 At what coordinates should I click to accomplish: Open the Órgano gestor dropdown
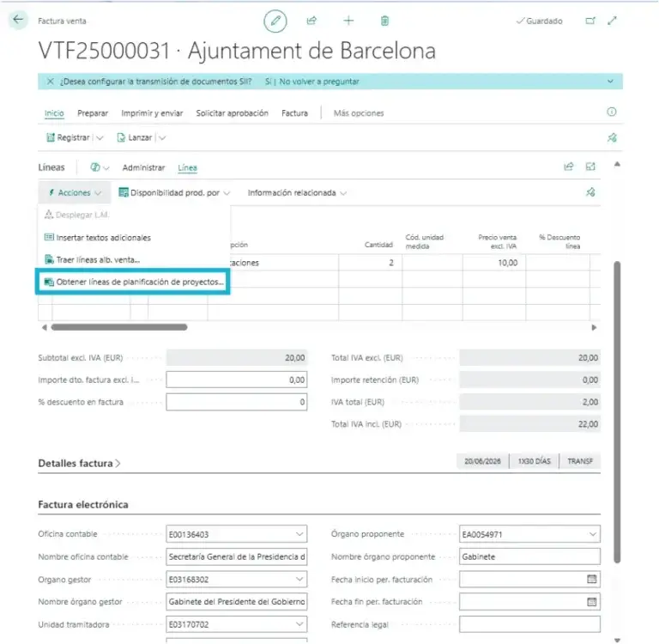299,580
